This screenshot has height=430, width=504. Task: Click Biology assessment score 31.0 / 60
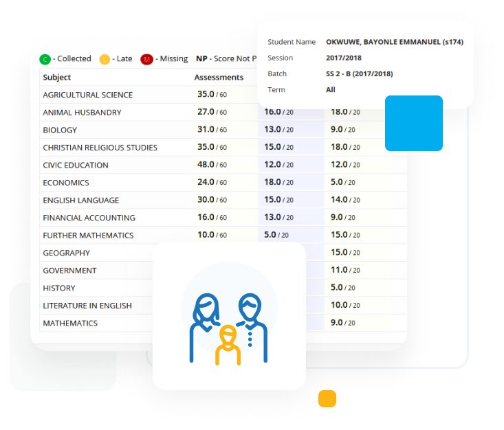click(x=212, y=129)
